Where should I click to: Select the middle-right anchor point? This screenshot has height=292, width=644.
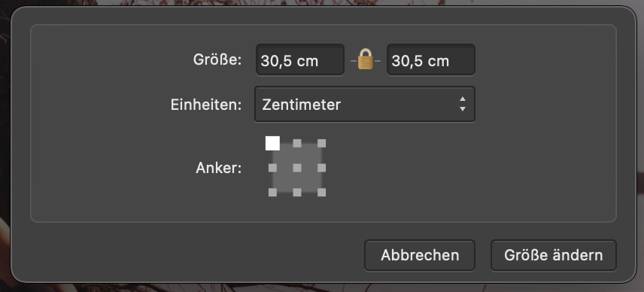click(x=321, y=168)
